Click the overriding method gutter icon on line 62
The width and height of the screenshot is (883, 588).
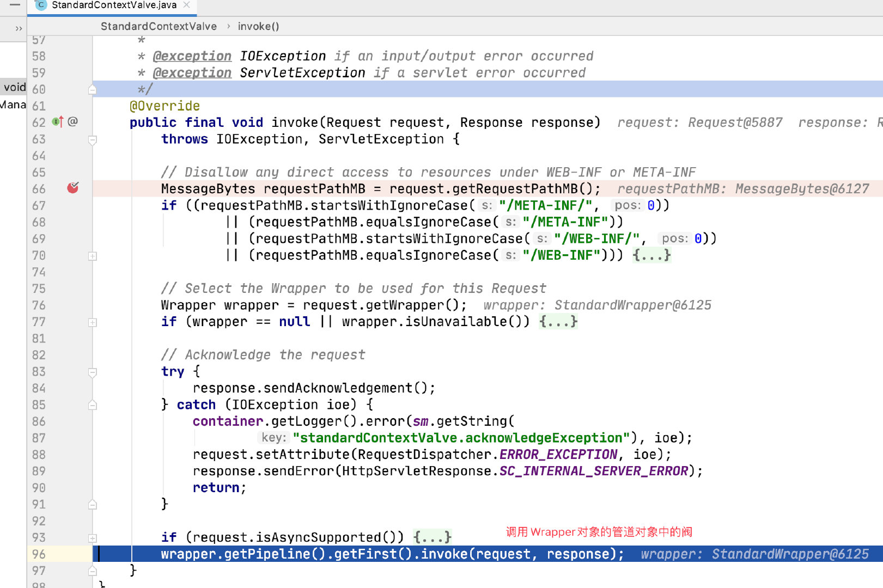[58, 122]
